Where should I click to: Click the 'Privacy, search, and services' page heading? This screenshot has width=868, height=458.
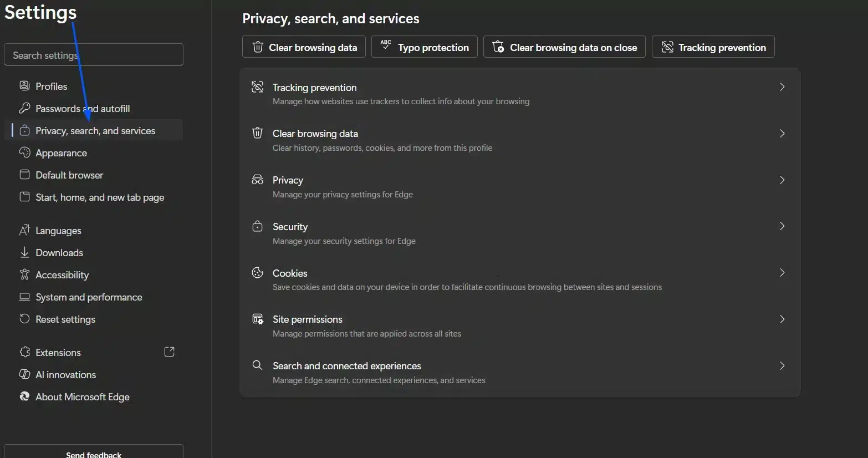331,18
